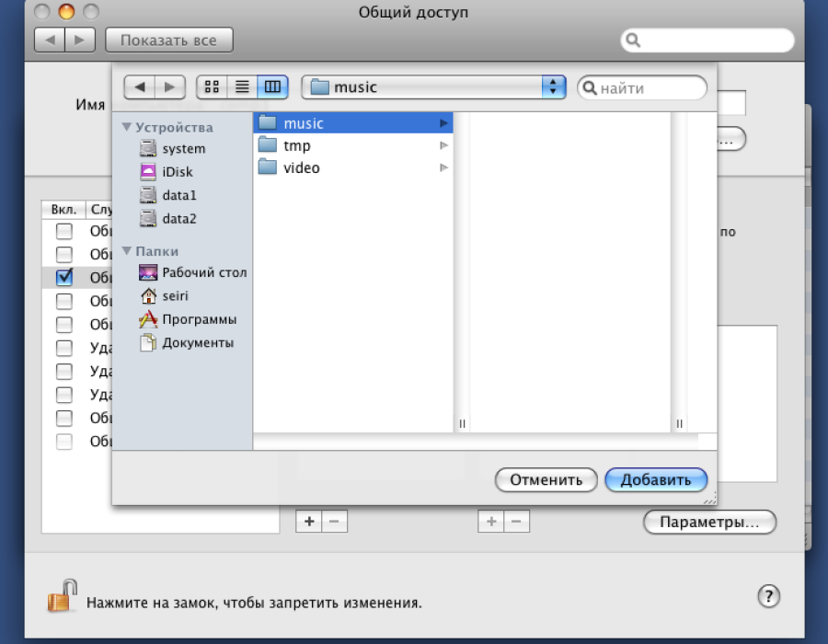Enable the fourth service checkbox
Image resolution: width=828 pixels, height=644 pixels.
64,301
